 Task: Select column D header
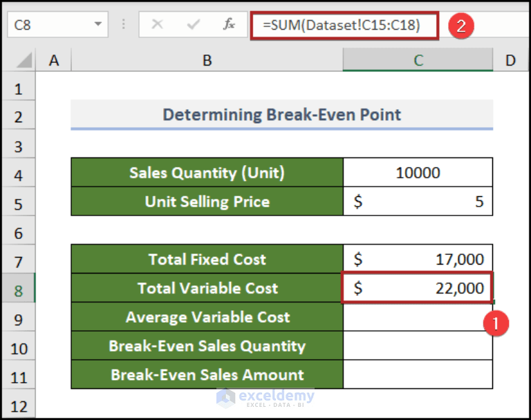tap(510, 60)
